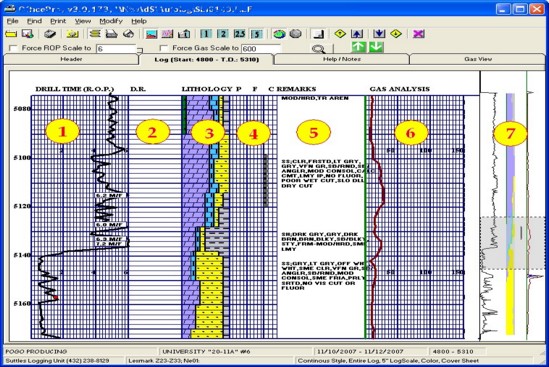Click the purple X toolbar icon
Viewport: 549px width, 367px height.
[419, 34]
